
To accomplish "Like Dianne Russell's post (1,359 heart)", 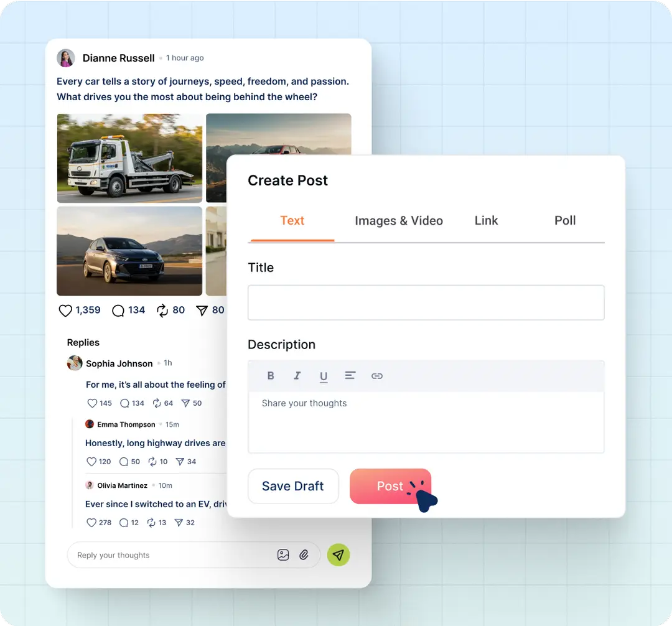I will [65, 311].
